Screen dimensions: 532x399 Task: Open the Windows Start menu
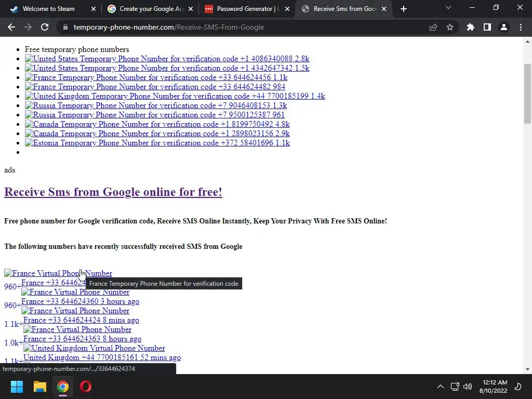click(x=17, y=387)
